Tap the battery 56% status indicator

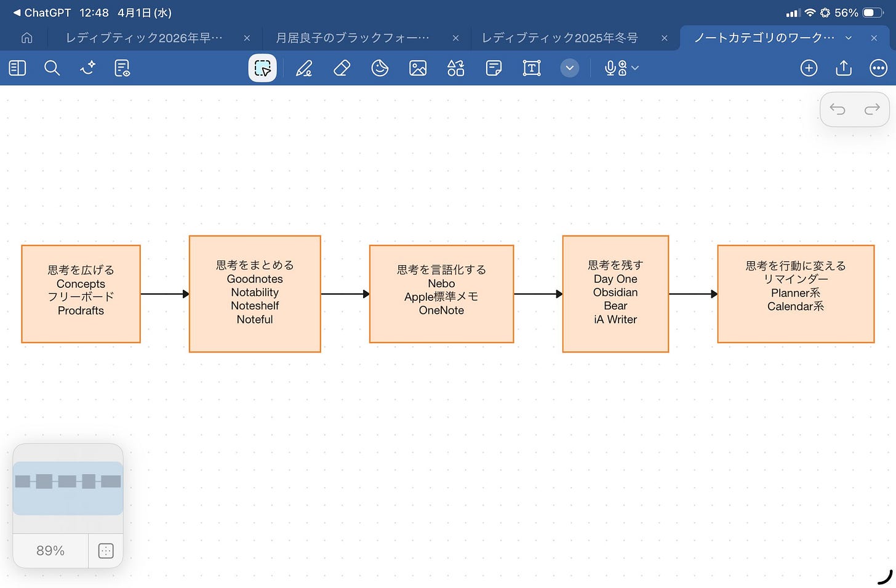click(858, 12)
